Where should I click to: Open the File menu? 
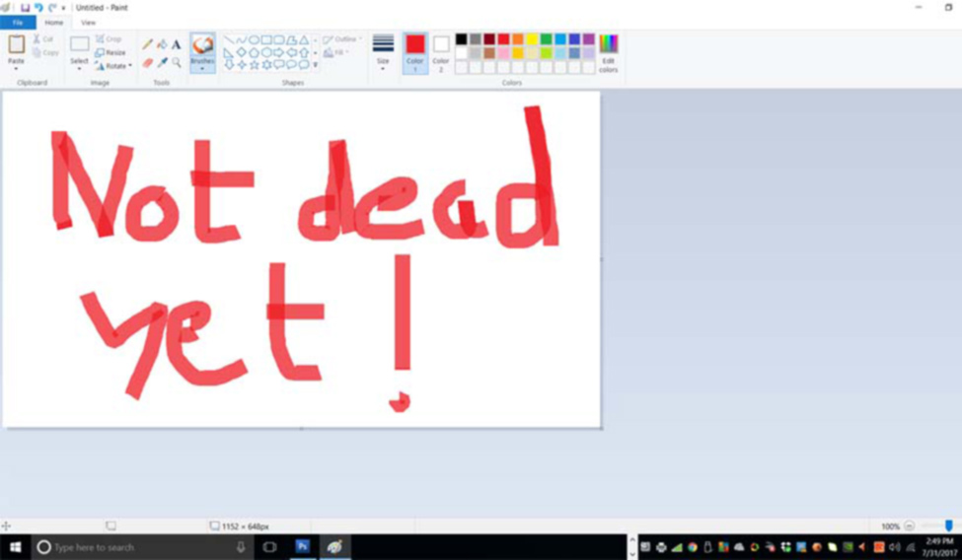(x=18, y=23)
